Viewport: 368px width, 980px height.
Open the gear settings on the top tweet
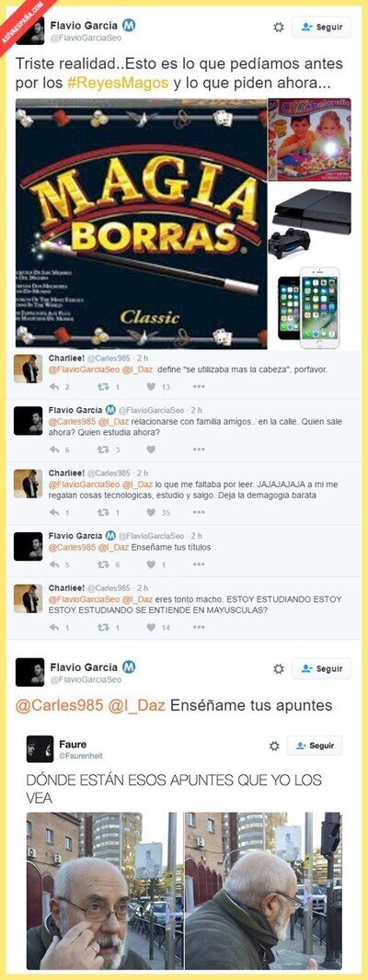279,28
